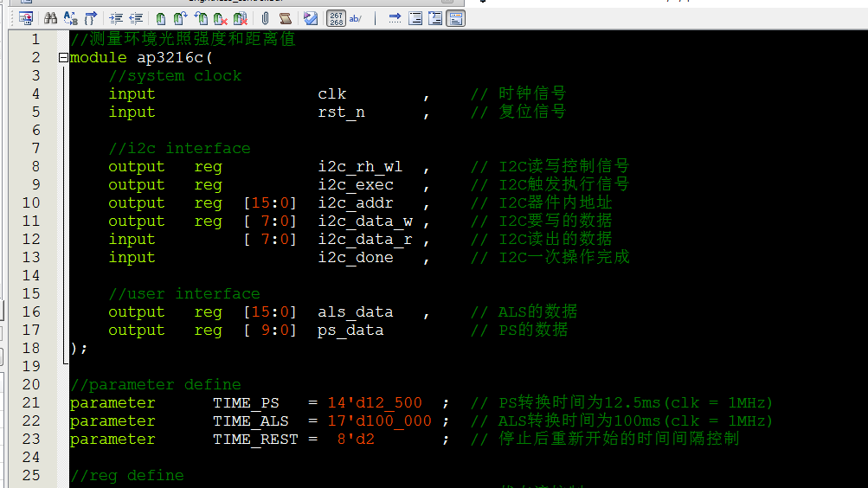Click the paperclip insert file icon
Screen dimensions: 868x488
point(265,18)
